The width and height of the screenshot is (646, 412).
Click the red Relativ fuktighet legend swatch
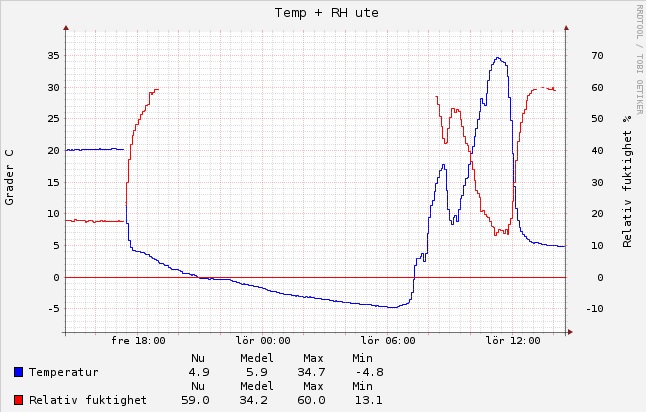(x=19, y=400)
